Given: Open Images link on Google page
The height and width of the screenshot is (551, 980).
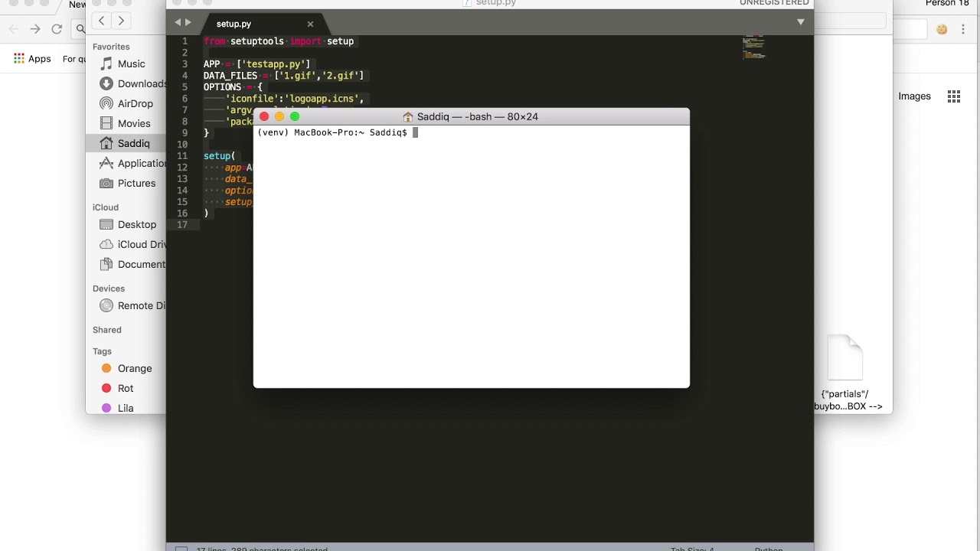Looking at the screenshot, I should tap(914, 96).
